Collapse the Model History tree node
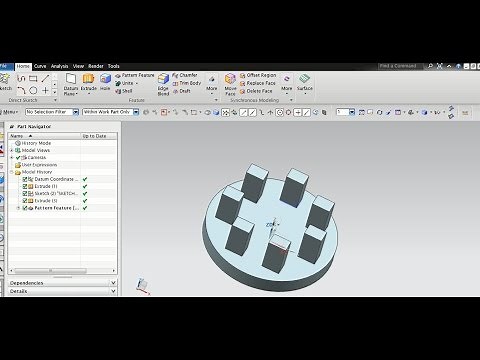This screenshot has height=360, width=480. coord(11,172)
